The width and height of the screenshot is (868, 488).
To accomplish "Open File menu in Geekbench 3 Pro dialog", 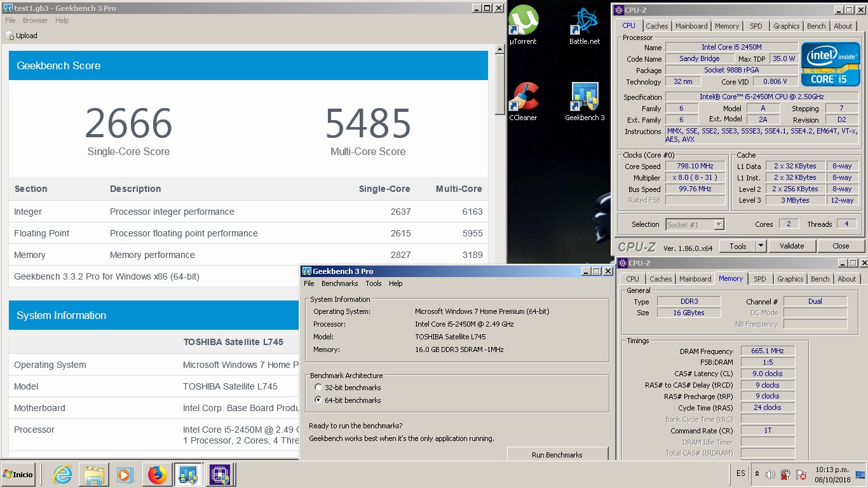I will (x=309, y=283).
